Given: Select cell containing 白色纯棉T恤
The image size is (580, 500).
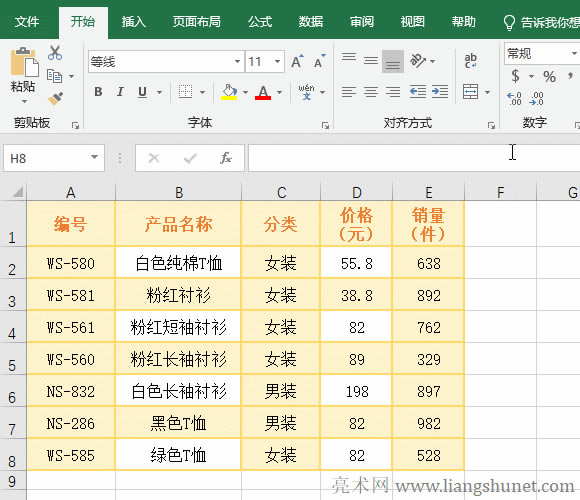Looking at the screenshot, I should [178, 263].
